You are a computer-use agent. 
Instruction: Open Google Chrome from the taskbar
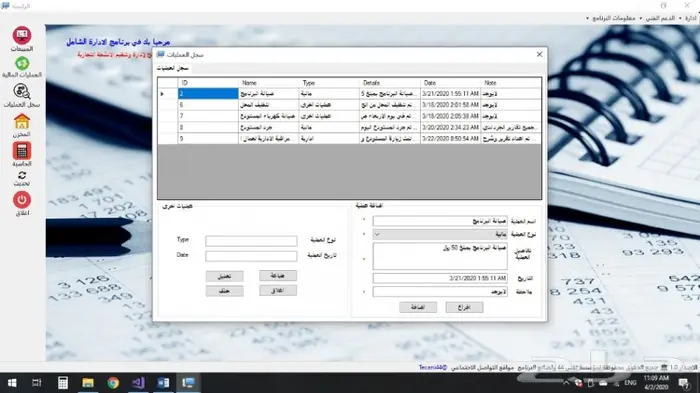[113, 383]
